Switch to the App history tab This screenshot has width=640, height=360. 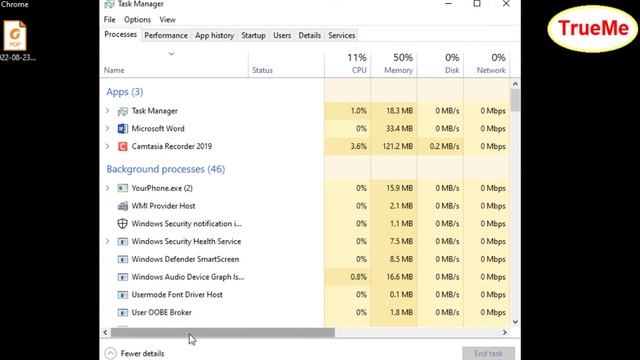point(214,36)
